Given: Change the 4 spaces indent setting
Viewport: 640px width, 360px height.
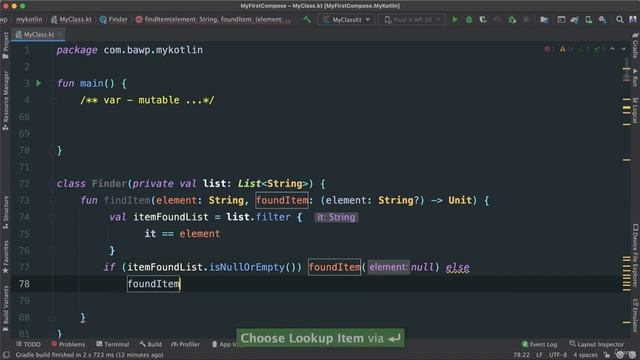Looking at the screenshot, I should click(x=585, y=355).
